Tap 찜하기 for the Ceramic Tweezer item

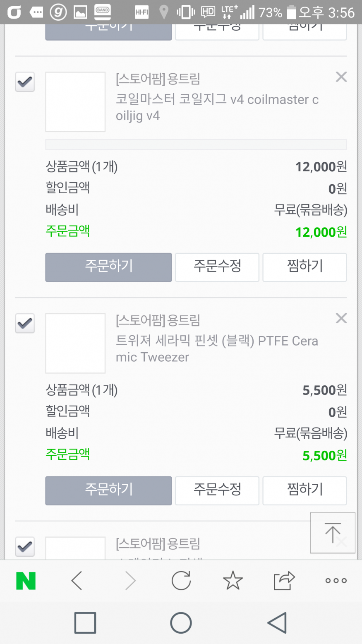(304, 491)
